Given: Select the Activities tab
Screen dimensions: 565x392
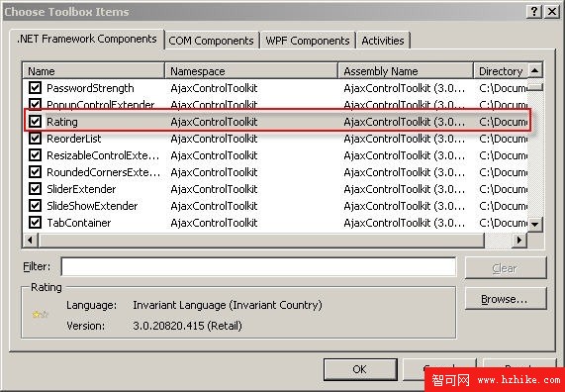Looking at the screenshot, I should [383, 41].
